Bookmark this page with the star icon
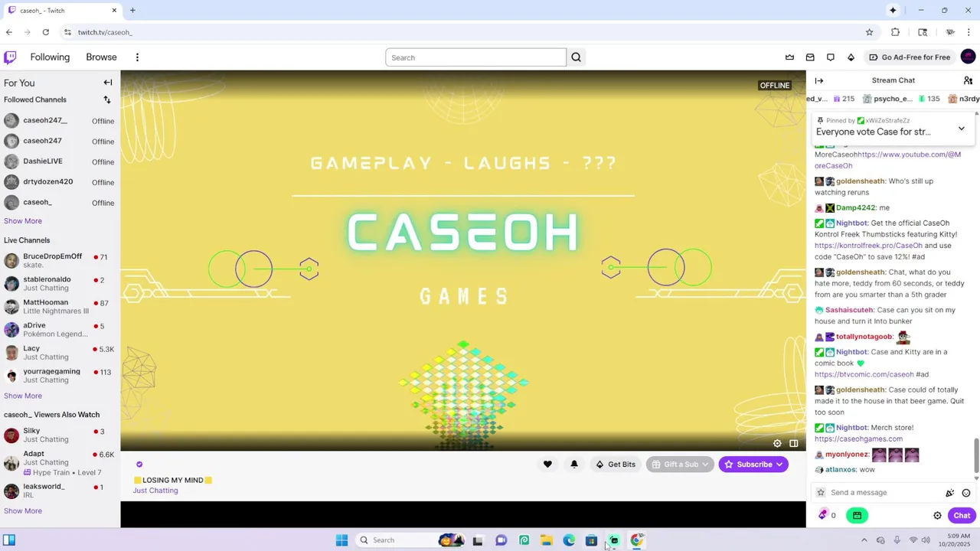 coord(870,32)
